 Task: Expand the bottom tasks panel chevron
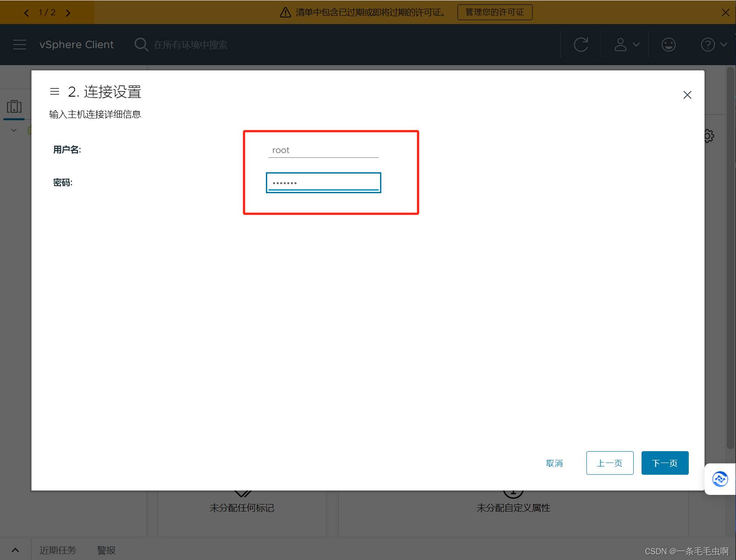coord(15,550)
